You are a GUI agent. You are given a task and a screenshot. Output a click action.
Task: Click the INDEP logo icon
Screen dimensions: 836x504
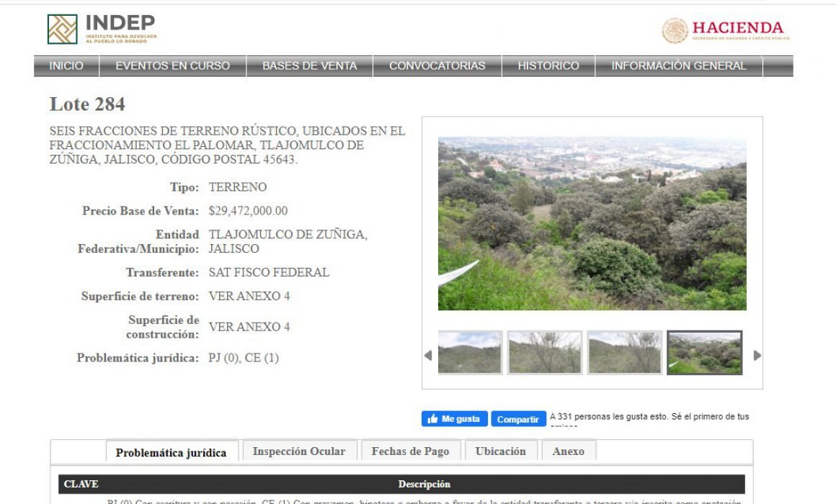coord(63,30)
